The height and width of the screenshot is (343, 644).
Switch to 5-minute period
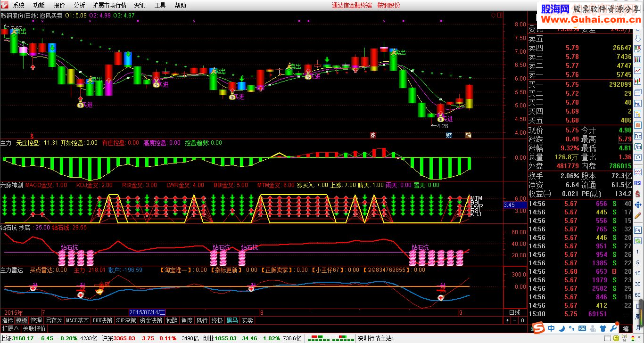(x=637, y=262)
